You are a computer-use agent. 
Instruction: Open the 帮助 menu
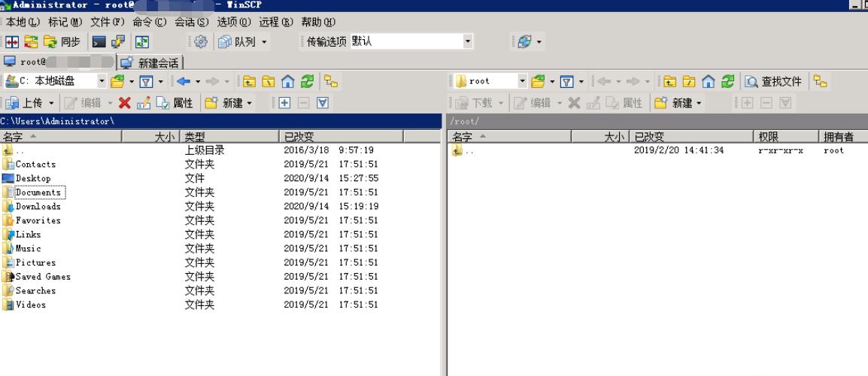[x=318, y=22]
